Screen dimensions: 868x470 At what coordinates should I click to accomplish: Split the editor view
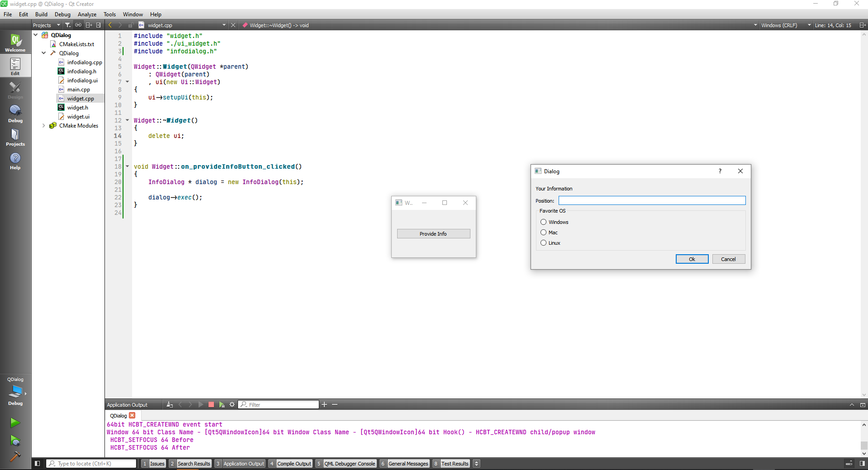(x=863, y=25)
